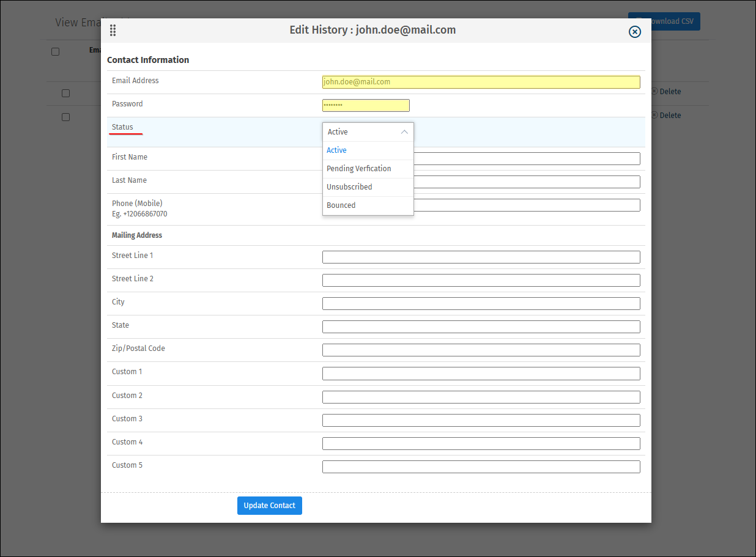Screen dimensions: 756x557
Task: Click inside the Password field
Action: coord(365,105)
